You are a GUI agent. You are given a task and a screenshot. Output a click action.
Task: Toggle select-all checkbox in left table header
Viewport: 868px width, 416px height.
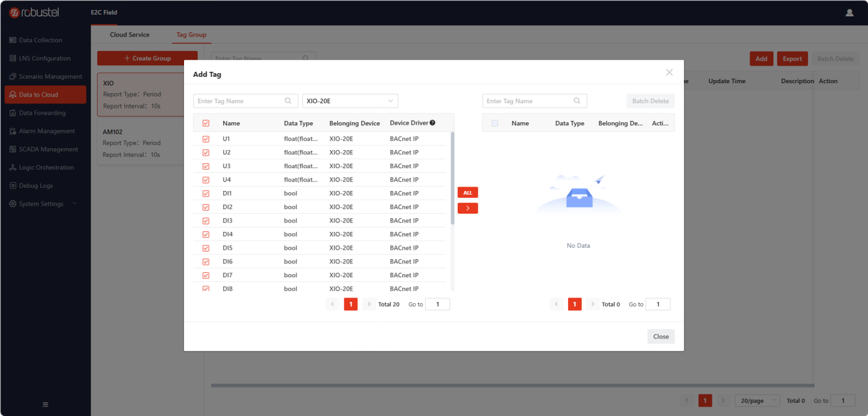(205, 124)
